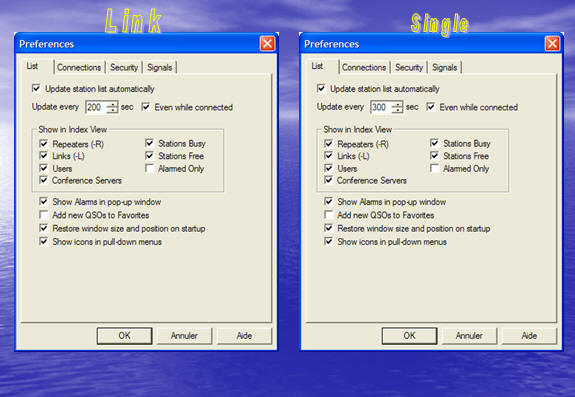The image size is (575, 397).
Task: Confirm with OK in Link Preferences window
Action: point(124,336)
